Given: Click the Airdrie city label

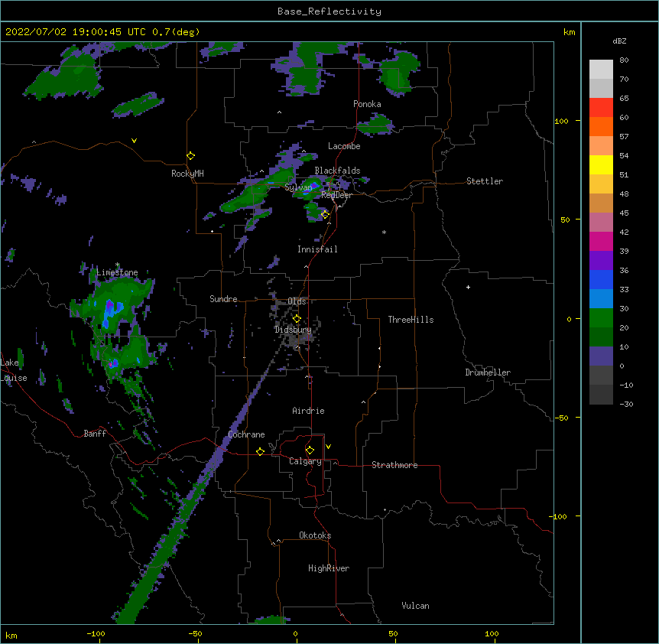Looking at the screenshot, I should (x=309, y=411).
